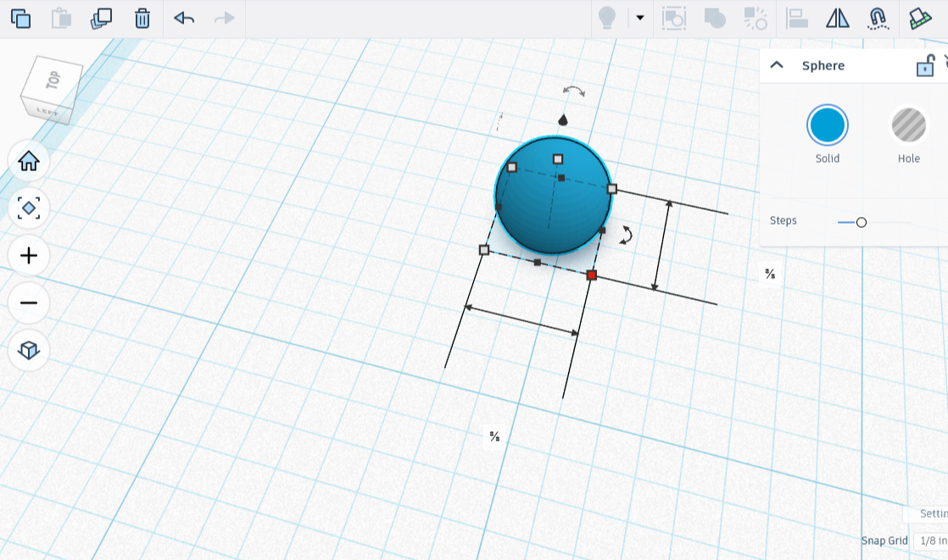The width and height of the screenshot is (948, 560).
Task: Select the Align tool icon
Action: 797,18
